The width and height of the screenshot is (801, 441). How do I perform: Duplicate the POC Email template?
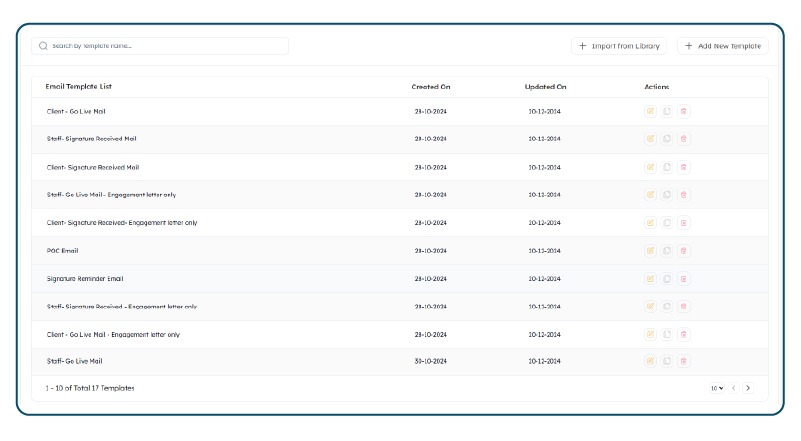667,251
